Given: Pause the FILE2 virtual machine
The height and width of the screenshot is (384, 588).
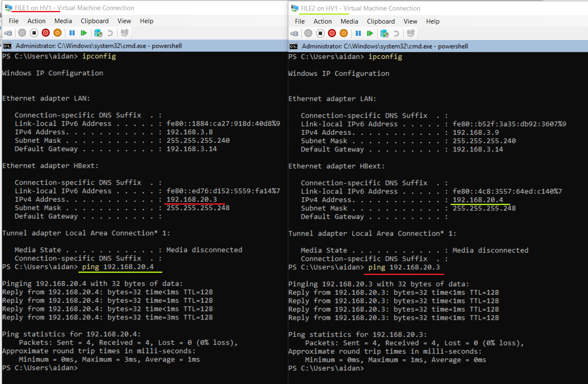Looking at the screenshot, I should (358, 33).
